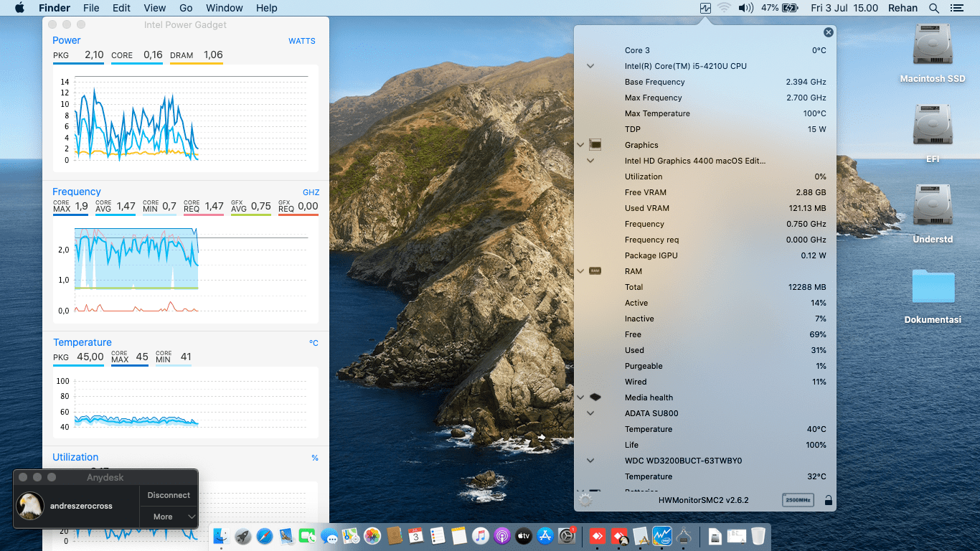
Task: Toggle Power units via WATTS label
Action: point(301,41)
